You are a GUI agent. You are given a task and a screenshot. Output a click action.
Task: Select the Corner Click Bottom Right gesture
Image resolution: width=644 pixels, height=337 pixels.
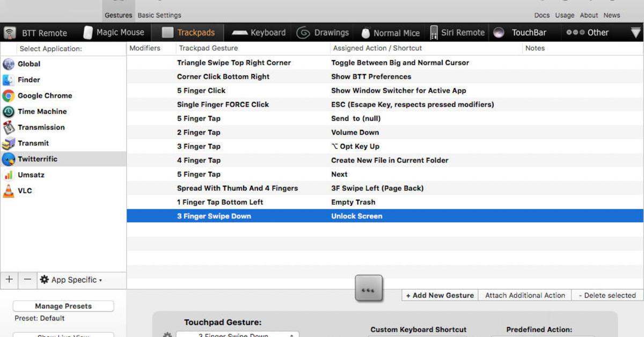(x=385, y=77)
